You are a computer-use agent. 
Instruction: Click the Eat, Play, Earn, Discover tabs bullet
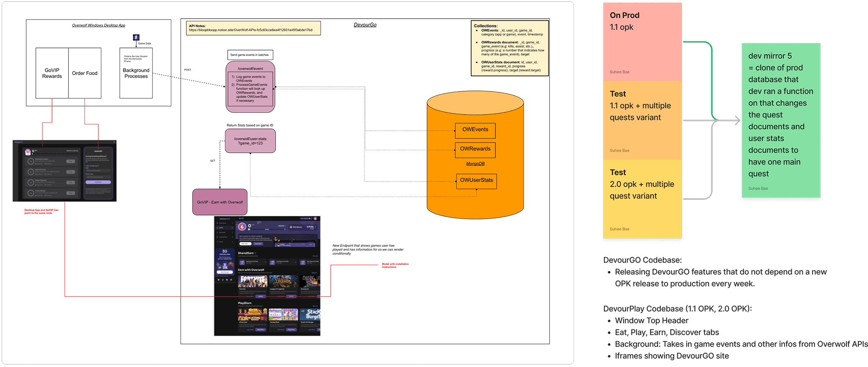tap(667, 332)
